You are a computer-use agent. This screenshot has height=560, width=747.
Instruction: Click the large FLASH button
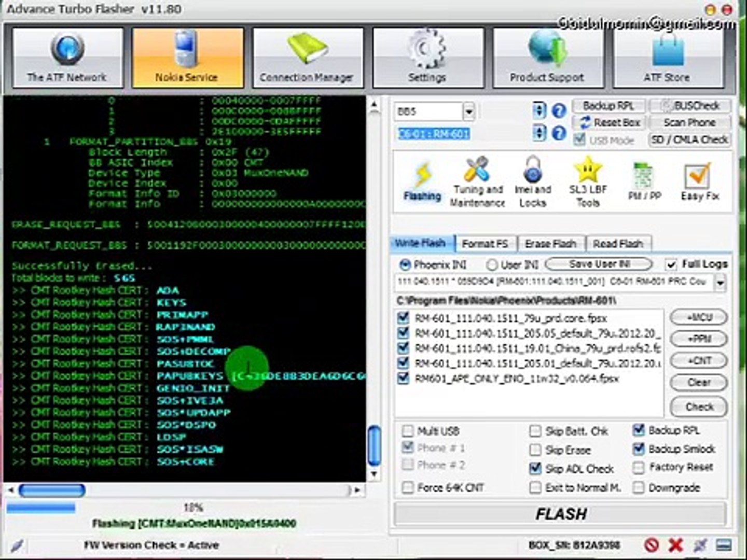[561, 514]
